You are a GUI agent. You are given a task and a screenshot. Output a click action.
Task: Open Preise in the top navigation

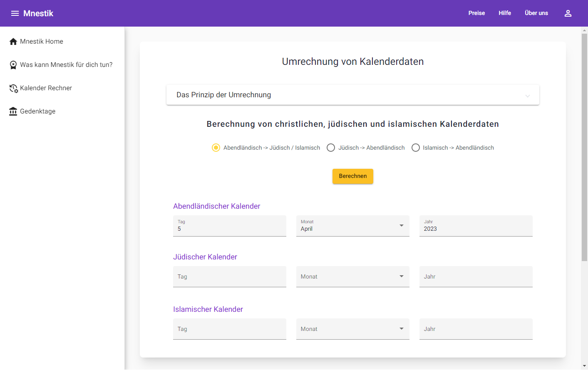point(476,13)
